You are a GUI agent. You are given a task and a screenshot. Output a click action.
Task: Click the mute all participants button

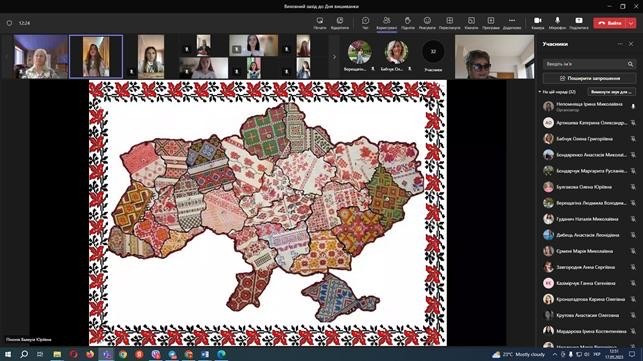(x=611, y=92)
